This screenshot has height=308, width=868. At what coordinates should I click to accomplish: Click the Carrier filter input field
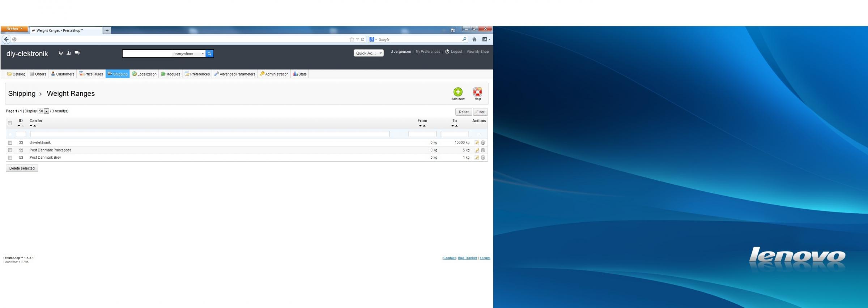click(210, 134)
